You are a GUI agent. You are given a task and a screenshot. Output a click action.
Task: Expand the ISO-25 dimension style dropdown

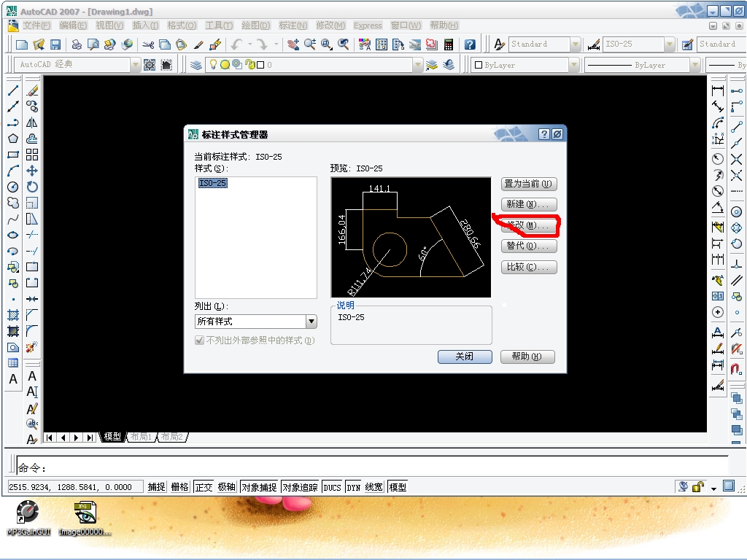click(670, 44)
